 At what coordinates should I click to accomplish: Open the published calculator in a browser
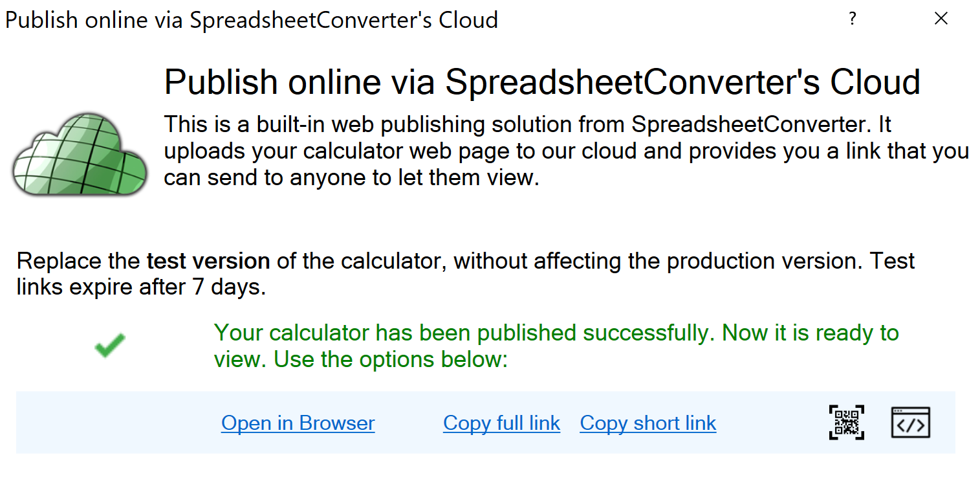298,423
